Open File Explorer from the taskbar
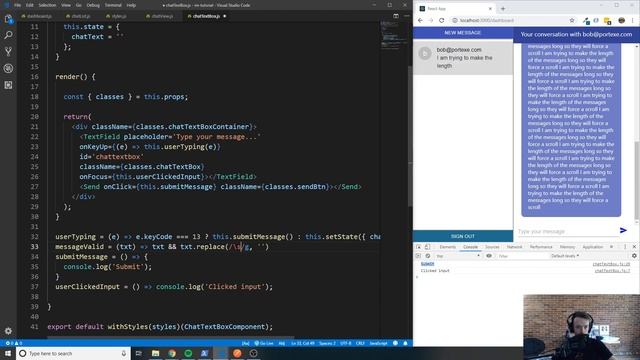640x360 pixels. [x=156, y=353]
